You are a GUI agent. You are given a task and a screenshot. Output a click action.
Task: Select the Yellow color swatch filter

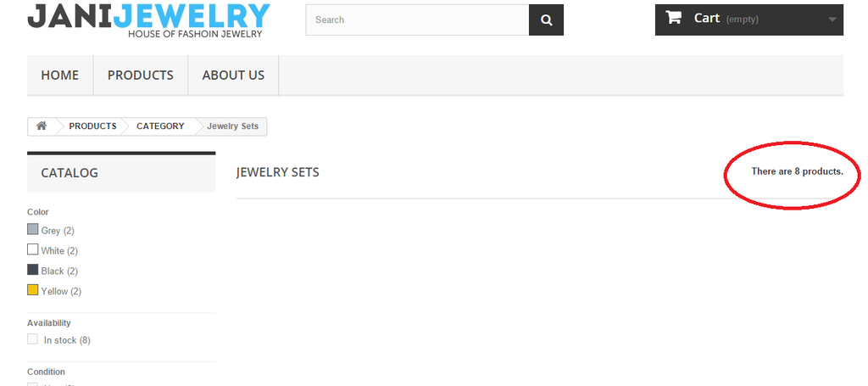pyautogui.click(x=33, y=289)
